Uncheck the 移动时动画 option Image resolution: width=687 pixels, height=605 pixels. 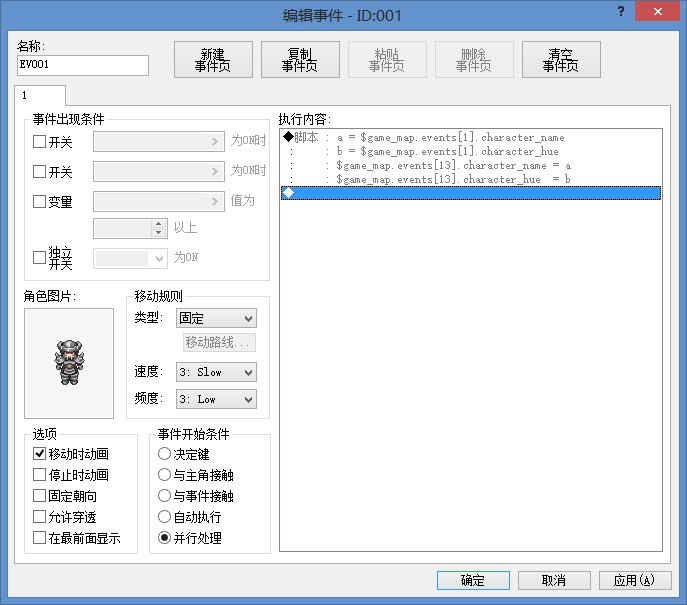pos(39,453)
